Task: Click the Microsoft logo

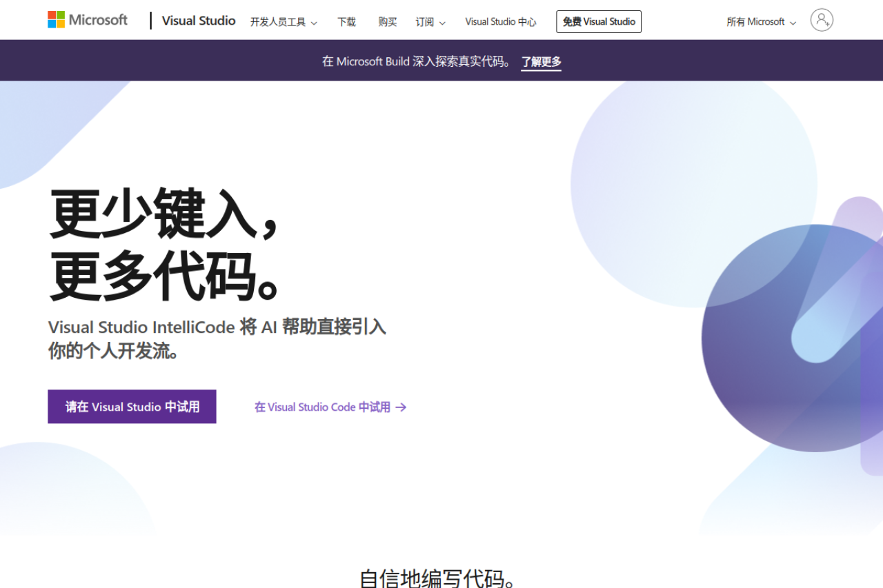Action: (x=88, y=20)
